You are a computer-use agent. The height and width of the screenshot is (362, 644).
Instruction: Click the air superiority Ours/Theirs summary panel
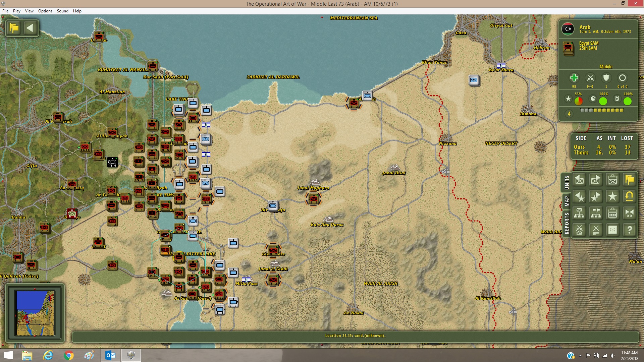click(604, 146)
